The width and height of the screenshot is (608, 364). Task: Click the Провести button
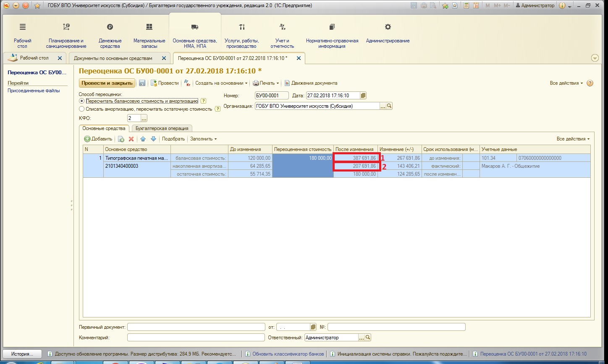(x=165, y=83)
